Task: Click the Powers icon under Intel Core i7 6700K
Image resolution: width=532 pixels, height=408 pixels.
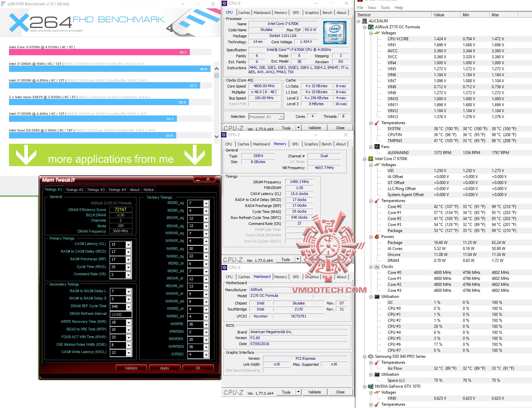Action: pyautogui.click(x=377, y=237)
